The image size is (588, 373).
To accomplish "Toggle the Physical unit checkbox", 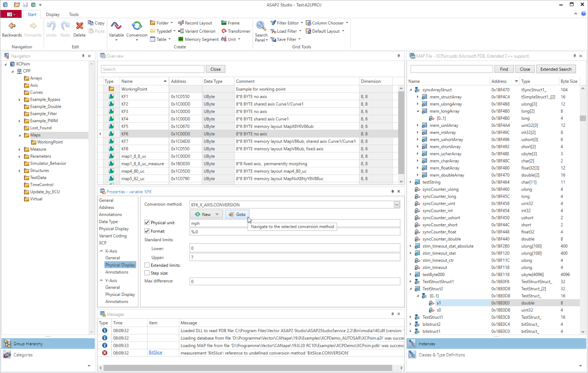I will [147, 223].
